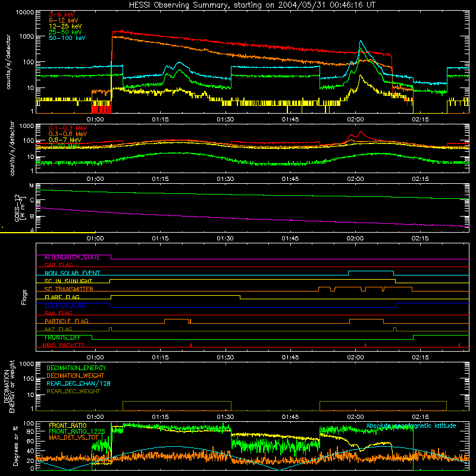Click the M class label on GOES plot
Screen dimensions: 476x476
click(32, 186)
